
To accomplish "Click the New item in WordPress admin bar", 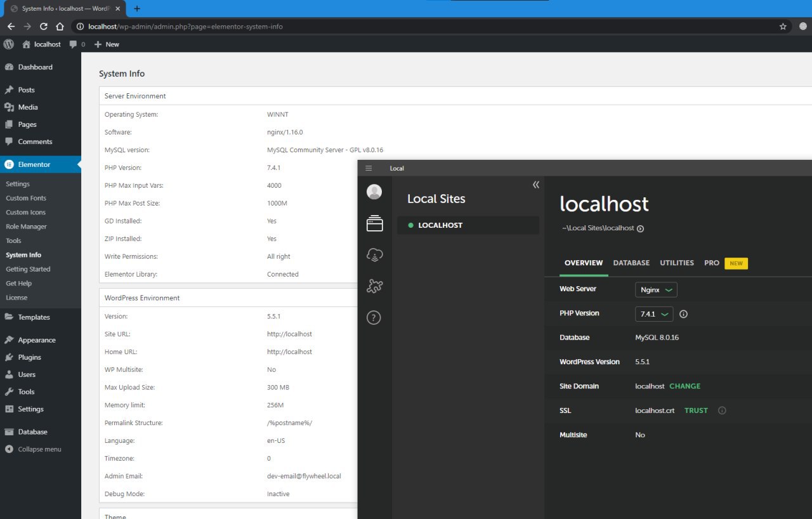I will [x=107, y=44].
